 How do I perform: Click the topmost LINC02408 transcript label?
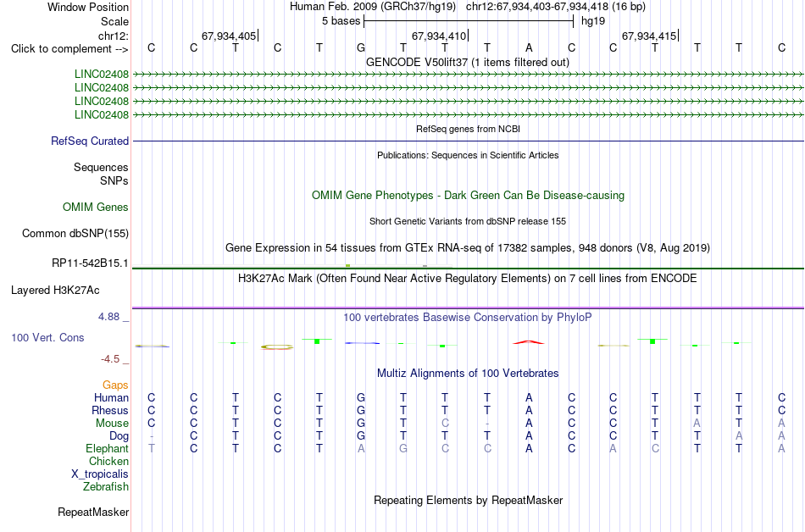[102, 75]
